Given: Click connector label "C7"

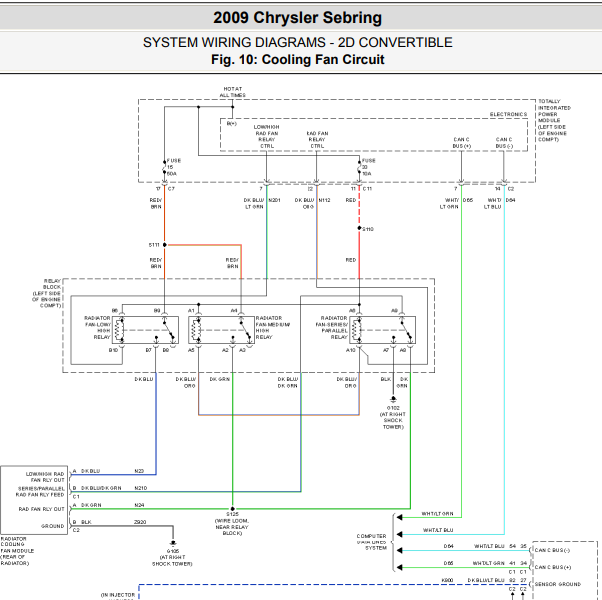Looking at the screenshot, I should [x=171, y=189].
